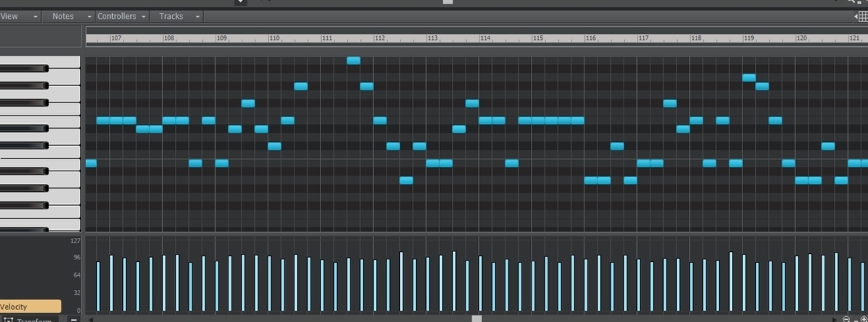Click measure 121 on the ruler
This screenshot has width=868, height=322.
pos(855,38)
